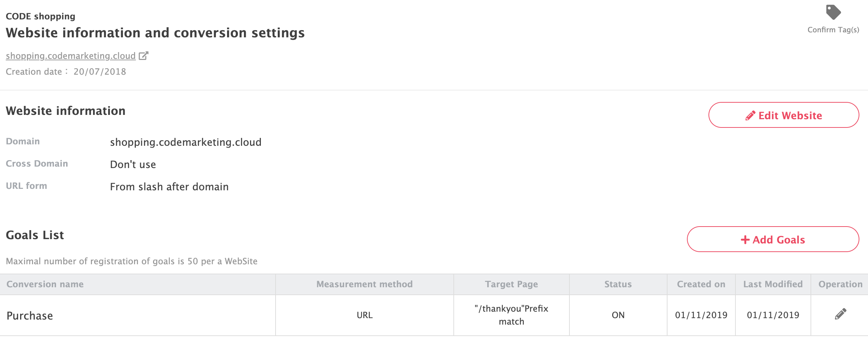Click the Status column header
This screenshot has height=349, width=868.
[618, 284]
